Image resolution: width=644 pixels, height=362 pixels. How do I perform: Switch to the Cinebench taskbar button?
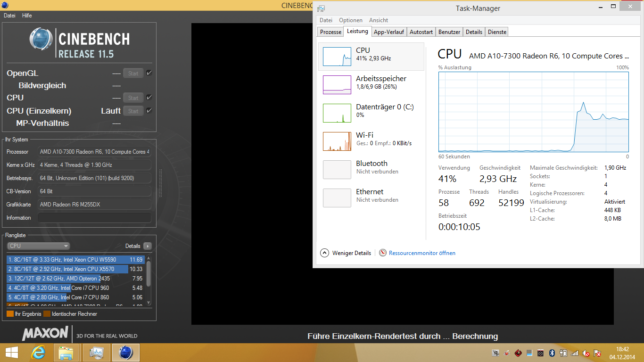click(126, 353)
